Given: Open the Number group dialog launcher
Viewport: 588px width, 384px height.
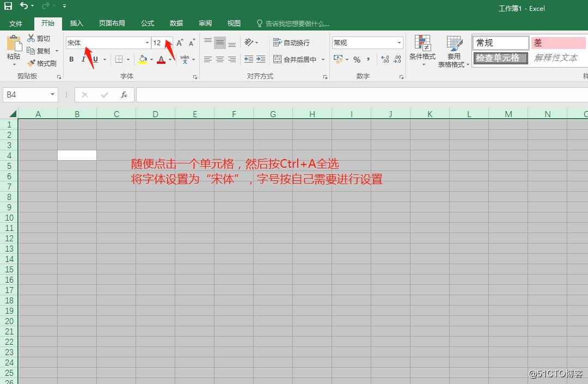Looking at the screenshot, I should click(401, 77).
